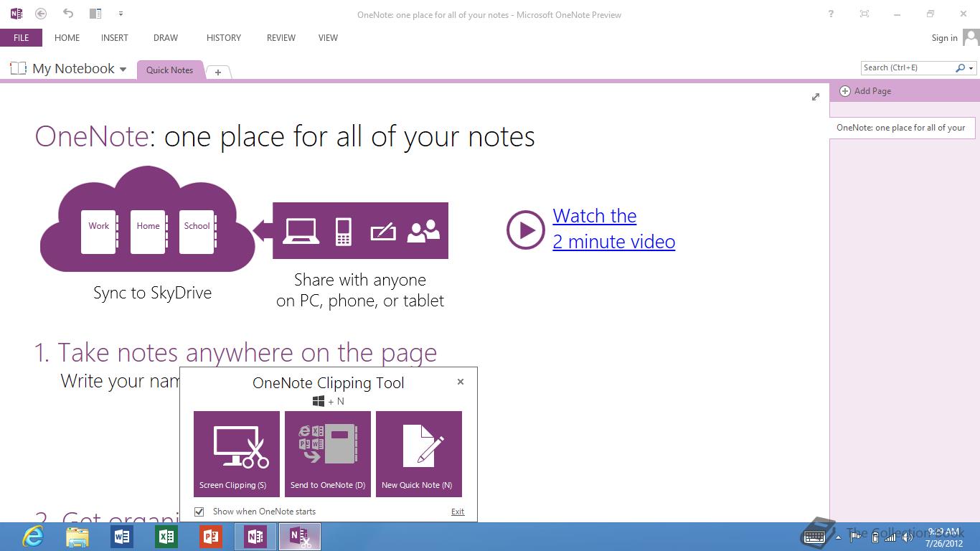Launch Excel from the taskbar
980x551 pixels.
(x=166, y=537)
